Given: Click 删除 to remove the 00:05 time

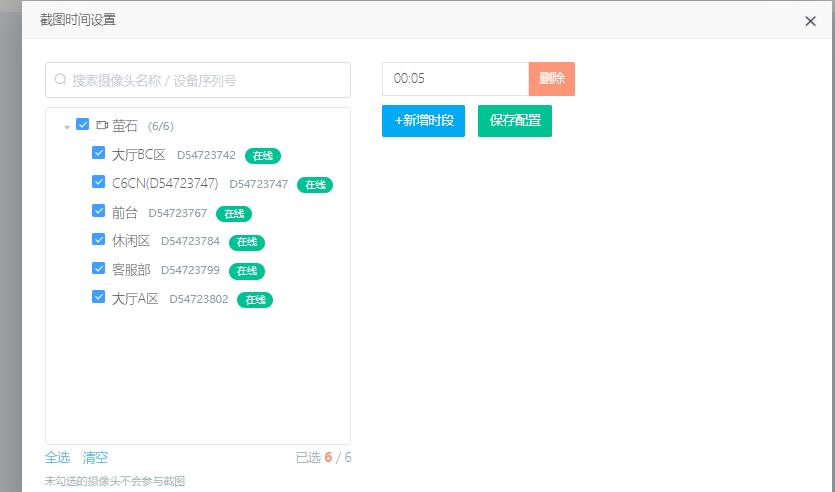Looking at the screenshot, I should click(552, 79).
